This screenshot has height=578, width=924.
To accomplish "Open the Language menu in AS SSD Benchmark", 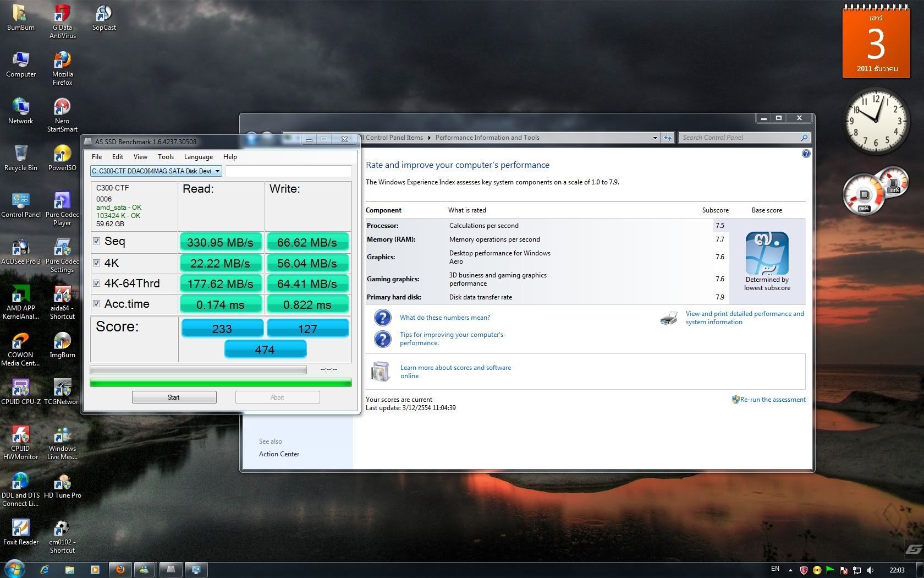I will 199,157.
